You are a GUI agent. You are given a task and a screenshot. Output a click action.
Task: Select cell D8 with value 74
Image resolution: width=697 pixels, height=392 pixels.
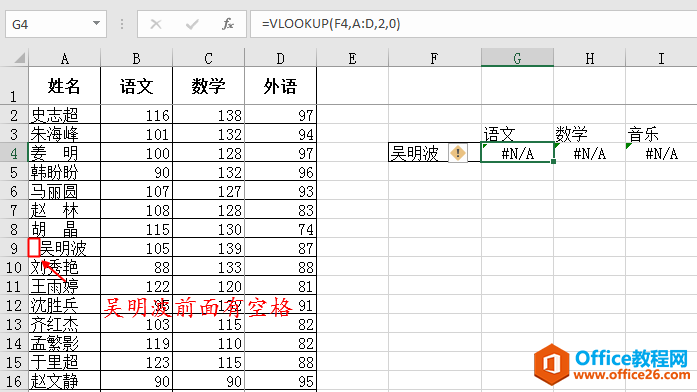tap(280, 229)
